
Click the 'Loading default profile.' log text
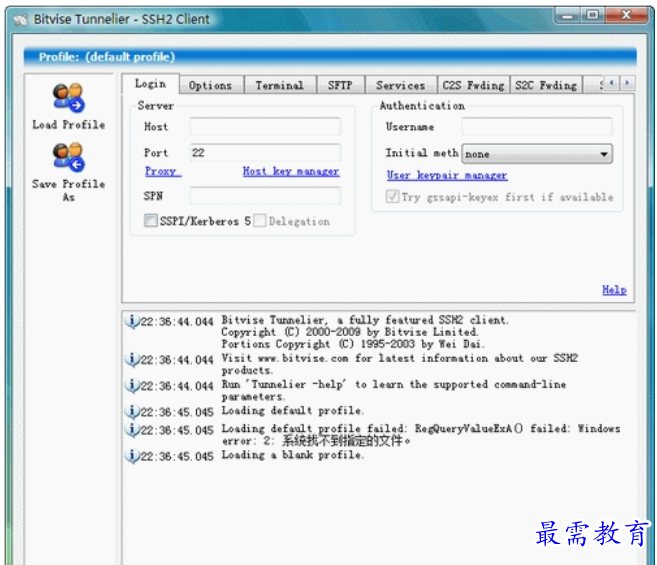293,411
